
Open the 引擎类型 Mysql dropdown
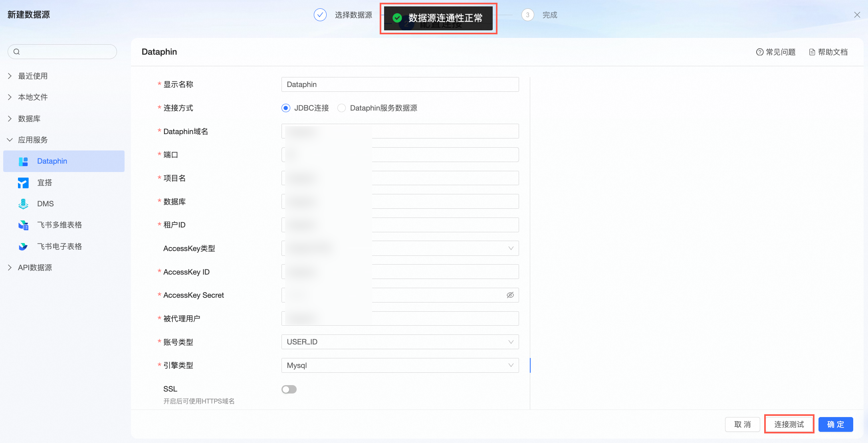pos(400,366)
